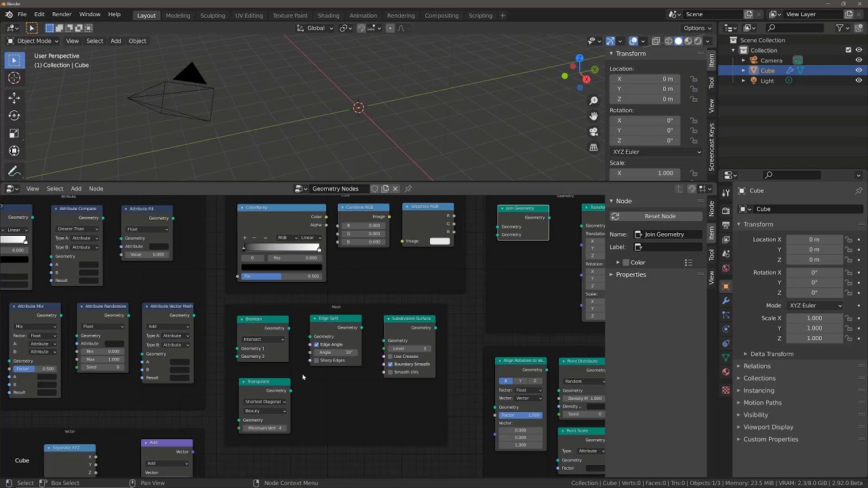Switch to the Modeling workspace tab

coord(178,14)
